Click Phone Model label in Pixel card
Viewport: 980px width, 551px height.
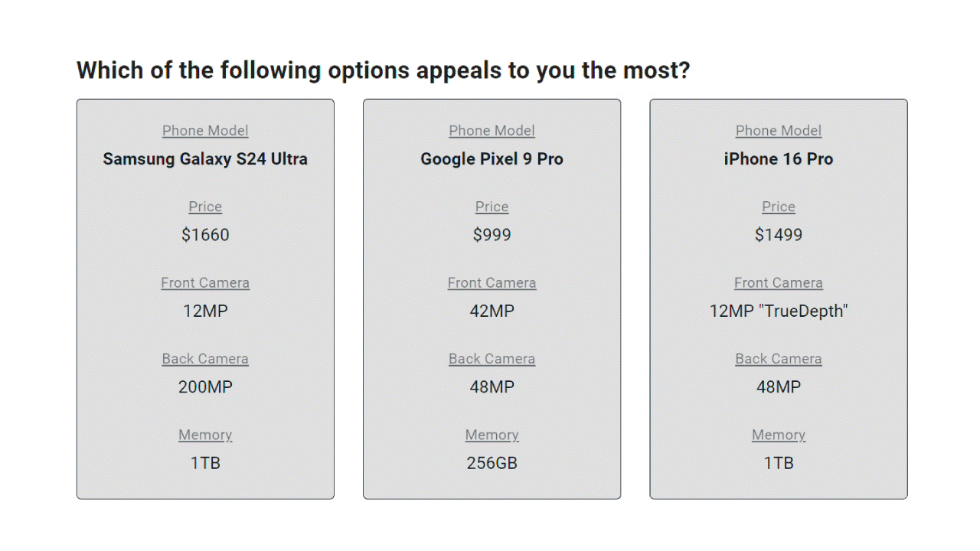coord(492,131)
